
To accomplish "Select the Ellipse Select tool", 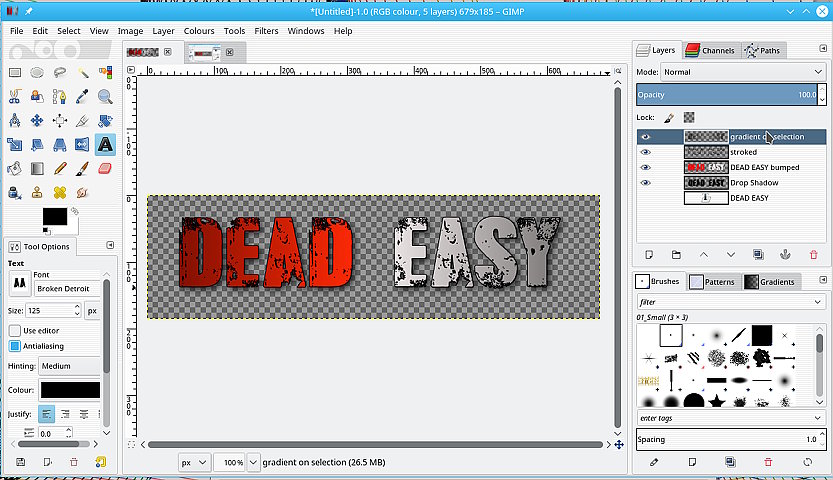I will [37, 73].
